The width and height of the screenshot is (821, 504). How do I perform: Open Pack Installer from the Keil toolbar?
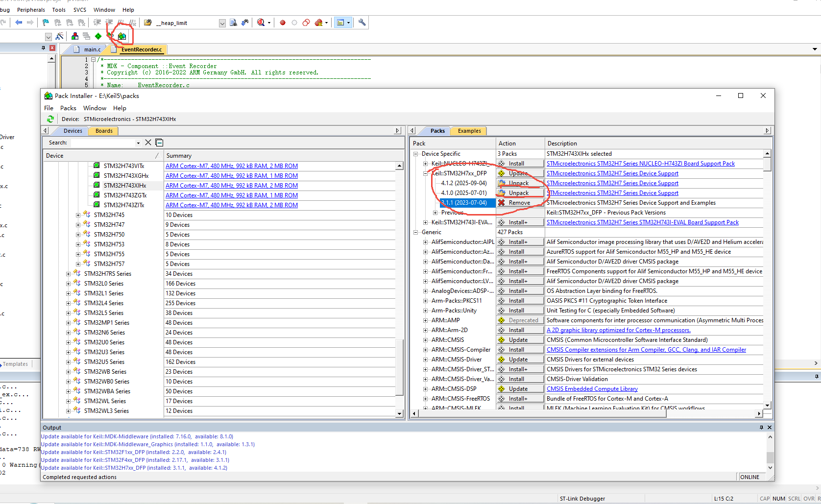click(122, 36)
